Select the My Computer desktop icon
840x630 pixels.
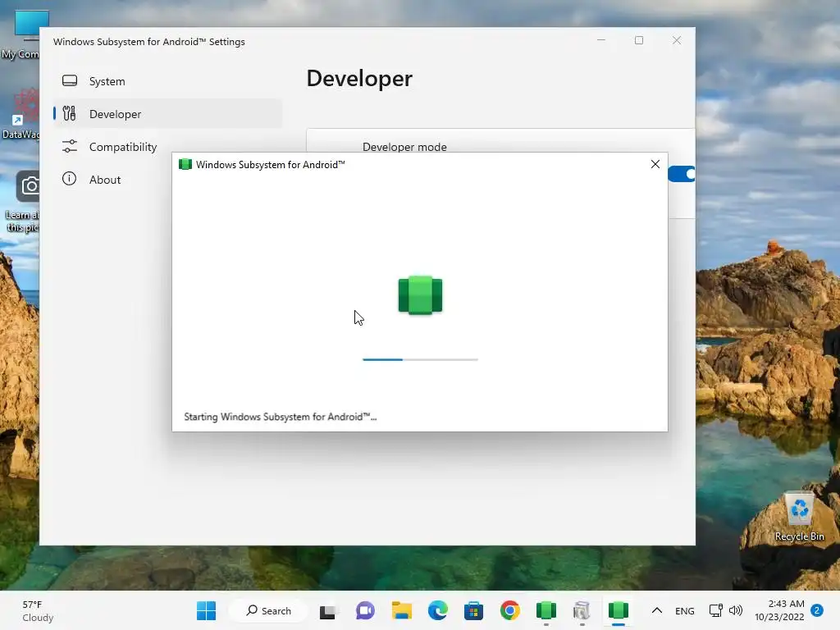[21, 34]
